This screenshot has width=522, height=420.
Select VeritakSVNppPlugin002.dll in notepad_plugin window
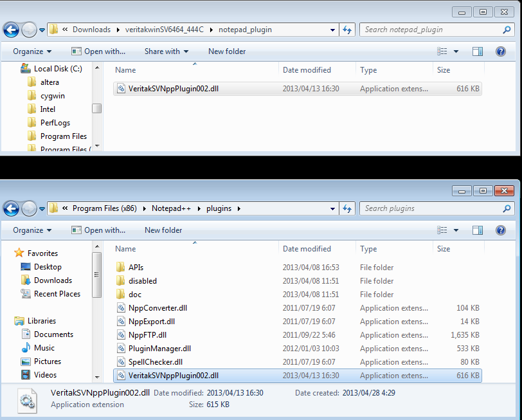297,89
